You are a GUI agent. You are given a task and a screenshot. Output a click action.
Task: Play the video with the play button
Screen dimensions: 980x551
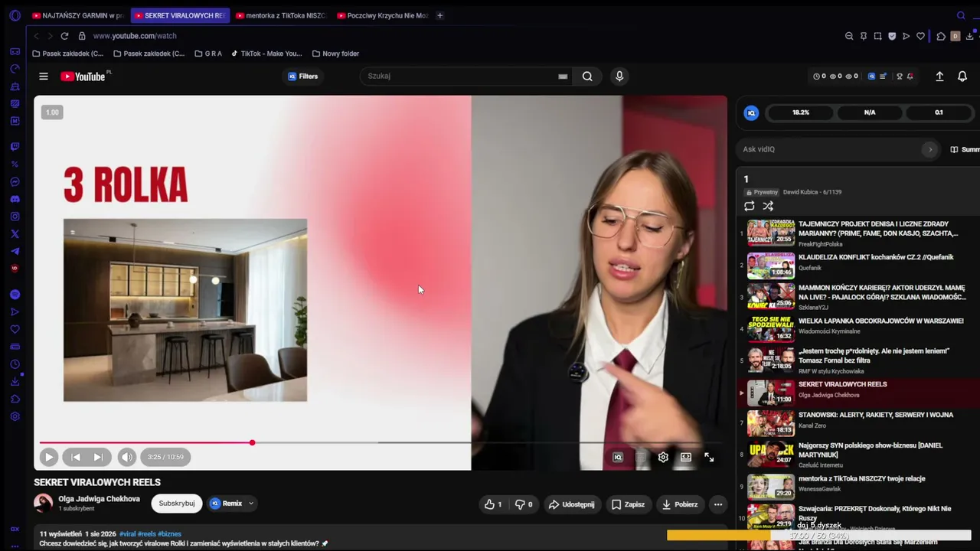(48, 457)
